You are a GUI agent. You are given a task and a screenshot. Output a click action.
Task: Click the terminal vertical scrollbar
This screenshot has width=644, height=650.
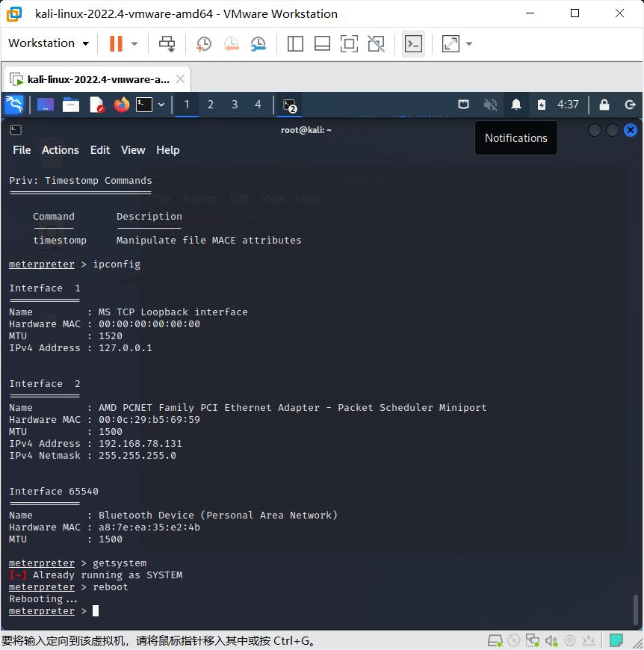[x=635, y=610]
